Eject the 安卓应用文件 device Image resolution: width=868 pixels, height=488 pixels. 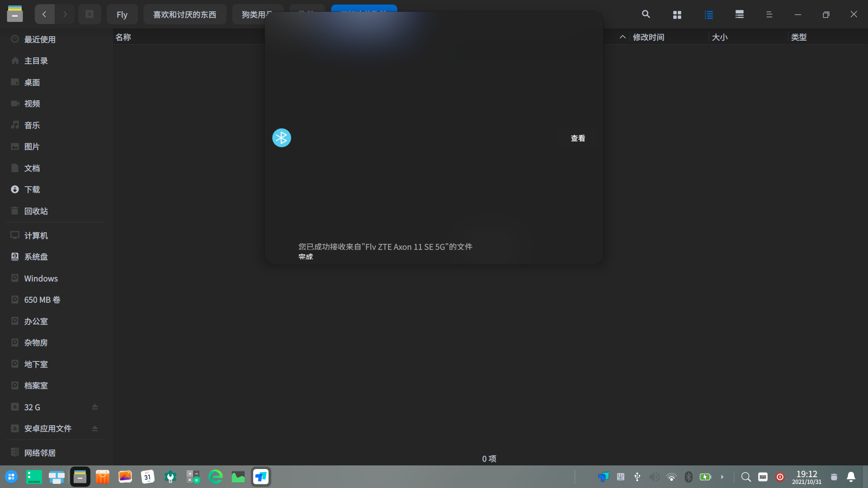(95, 428)
